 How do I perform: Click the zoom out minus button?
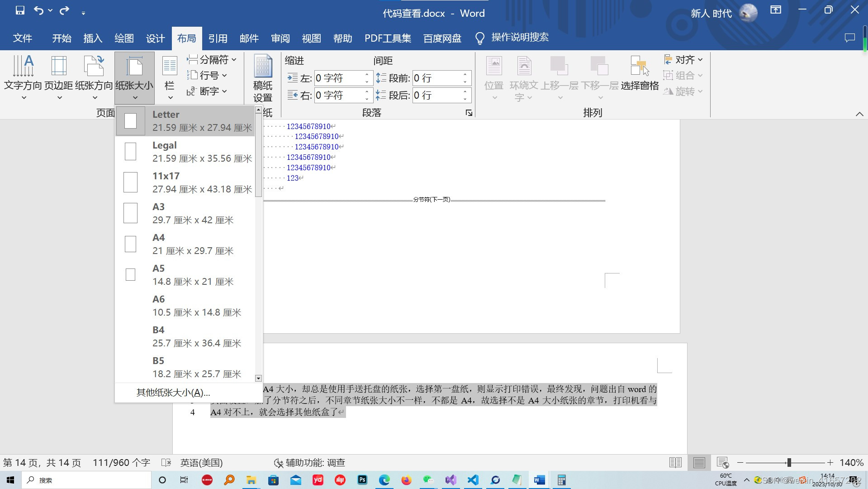[740, 462]
